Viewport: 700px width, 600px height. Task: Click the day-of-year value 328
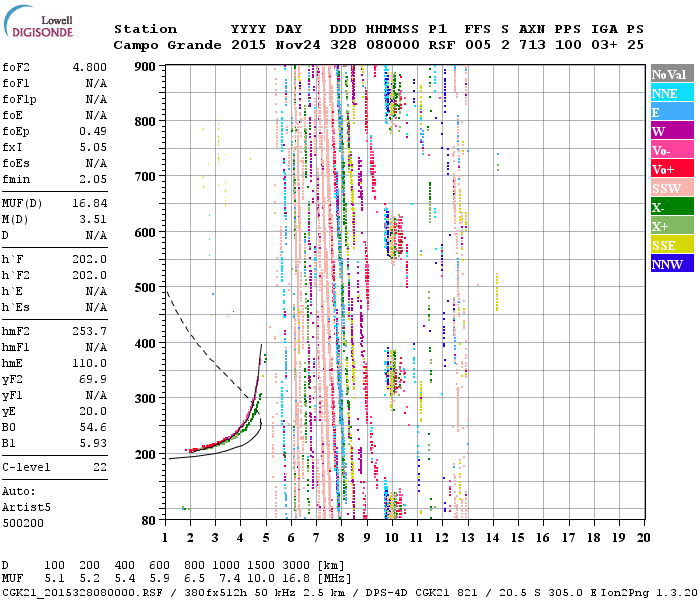pyautogui.click(x=343, y=45)
